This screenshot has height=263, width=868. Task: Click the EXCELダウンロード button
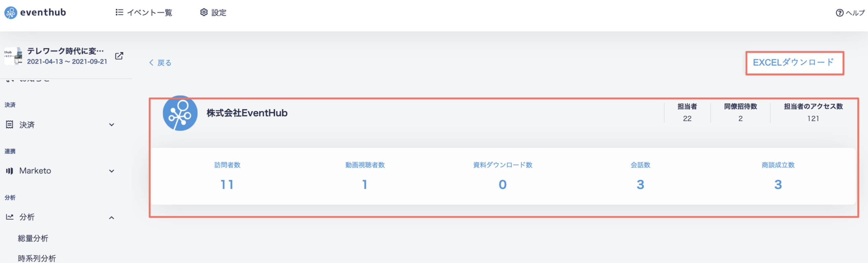[794, 63]
